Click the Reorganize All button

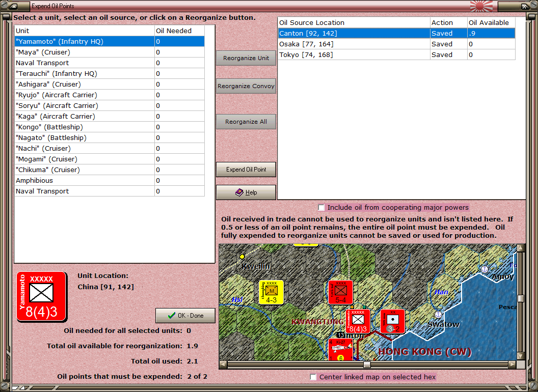click(246, 122)
